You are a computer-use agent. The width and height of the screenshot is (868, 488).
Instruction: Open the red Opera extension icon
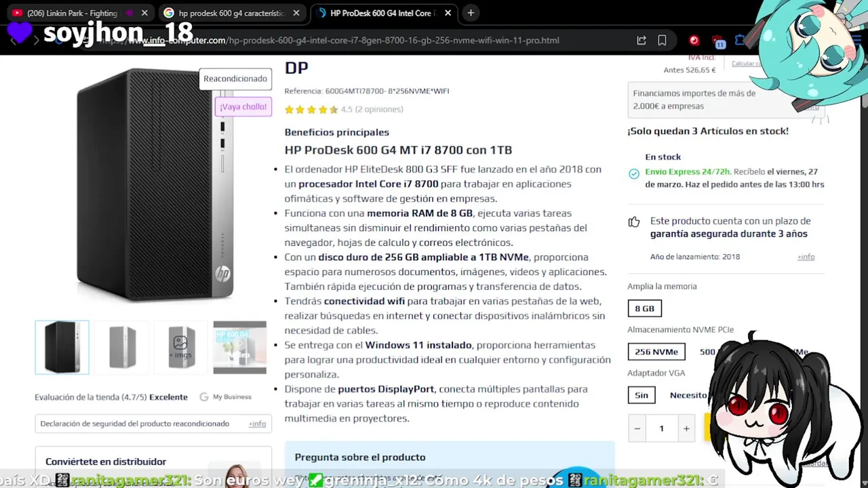694,40
